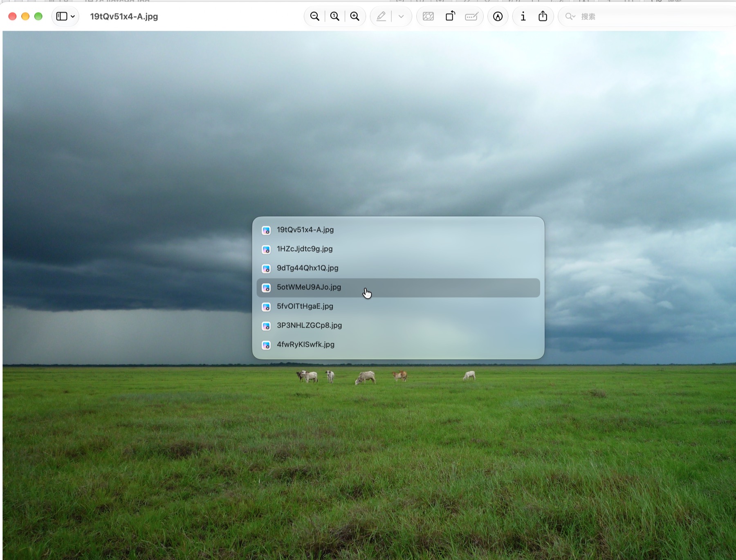This screenshot has height=560, width=736.
Task: Expand the sidebar view options chevron
Action: coord(73,16)
